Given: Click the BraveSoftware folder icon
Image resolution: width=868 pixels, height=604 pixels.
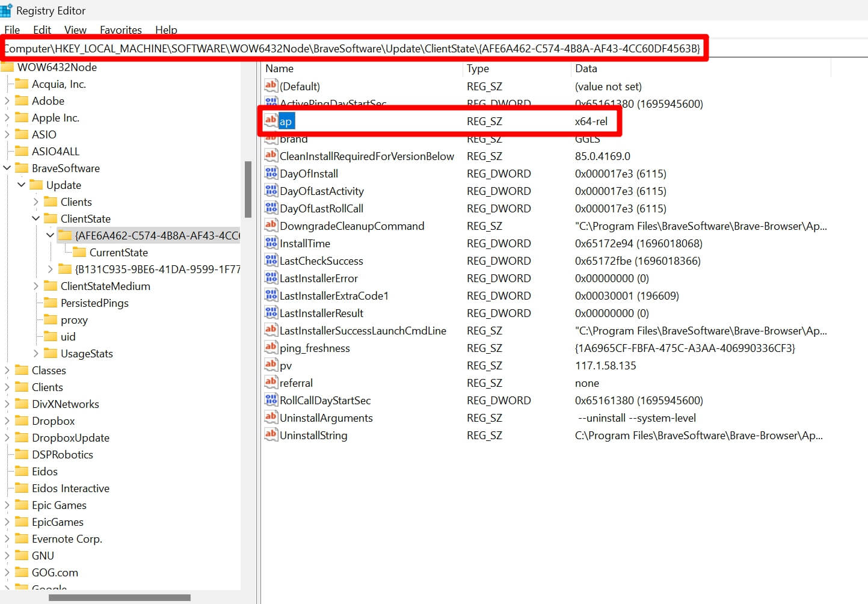Looking at the screenshot, I should click(x=22, y=168).
